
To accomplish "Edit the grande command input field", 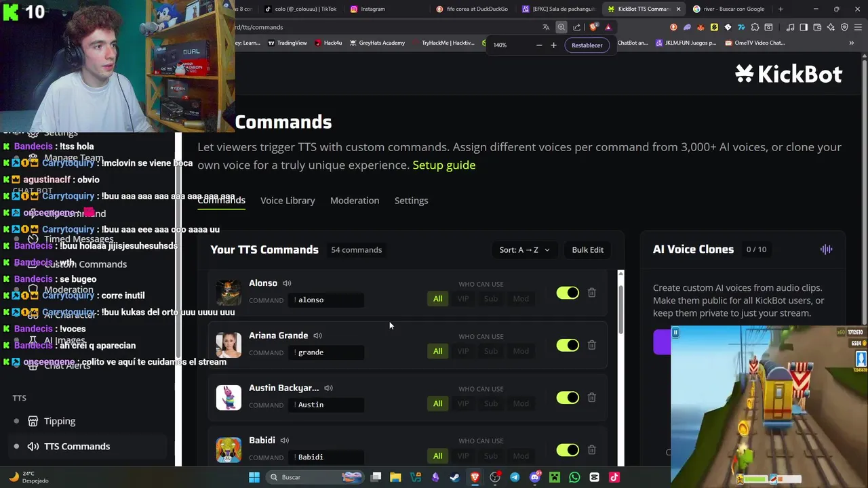I will point(328,352).
